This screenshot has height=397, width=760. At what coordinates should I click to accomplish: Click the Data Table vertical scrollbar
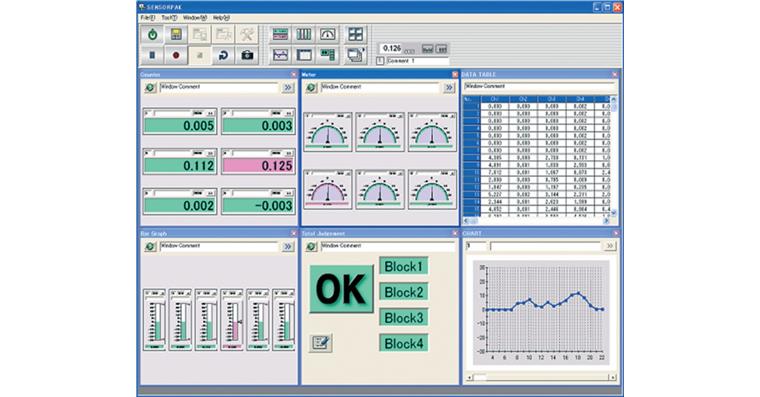pyautogui.click(x=614, y=156)
